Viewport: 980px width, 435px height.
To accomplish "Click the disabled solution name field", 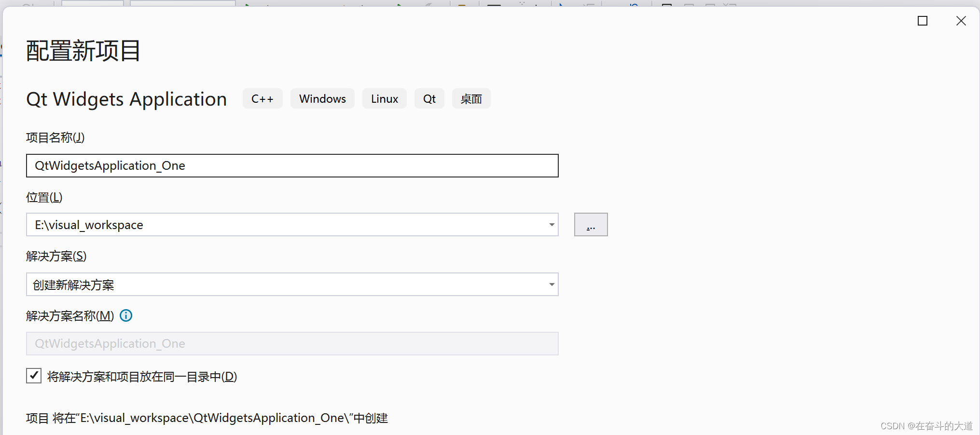I will [x=292, y=343].
